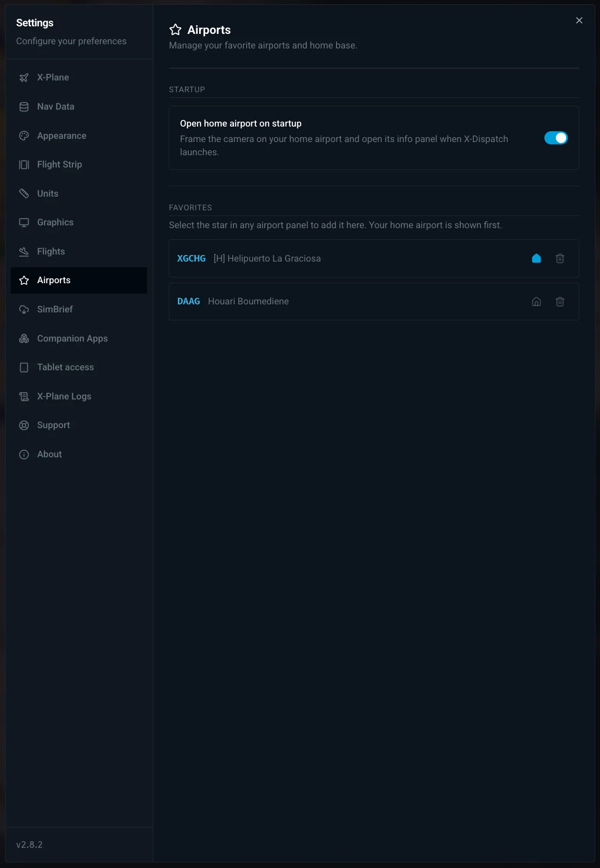Image resolution: width=600 pixels, height=868 pixels.
Task: Open Graphics settings
Action: [x=79, y=223]
